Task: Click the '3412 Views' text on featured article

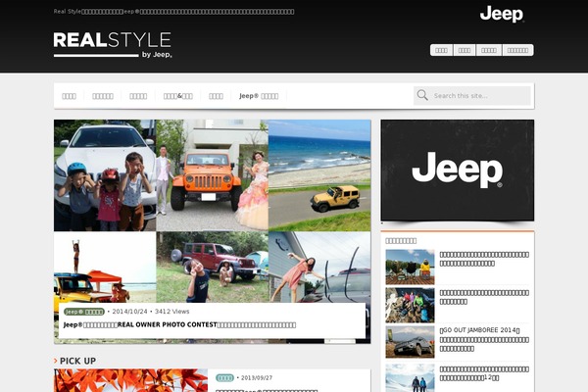Action: coord(171,312)
